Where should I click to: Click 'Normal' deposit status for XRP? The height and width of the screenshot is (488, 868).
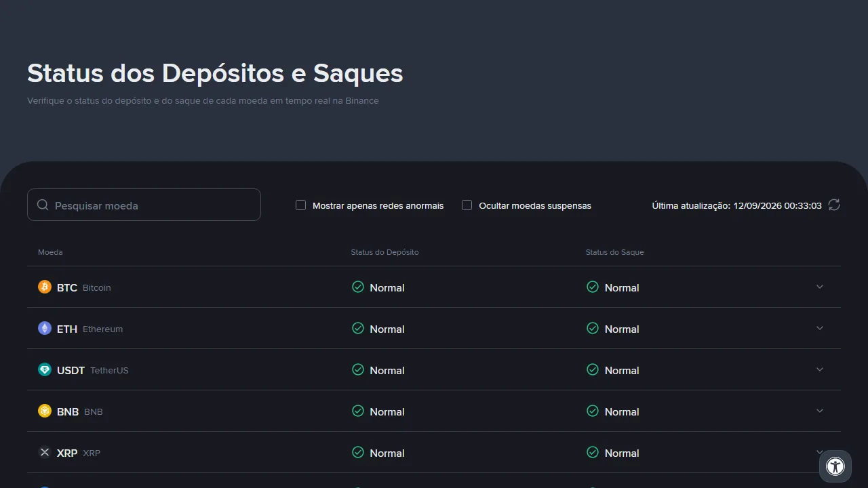coord(387,453)
